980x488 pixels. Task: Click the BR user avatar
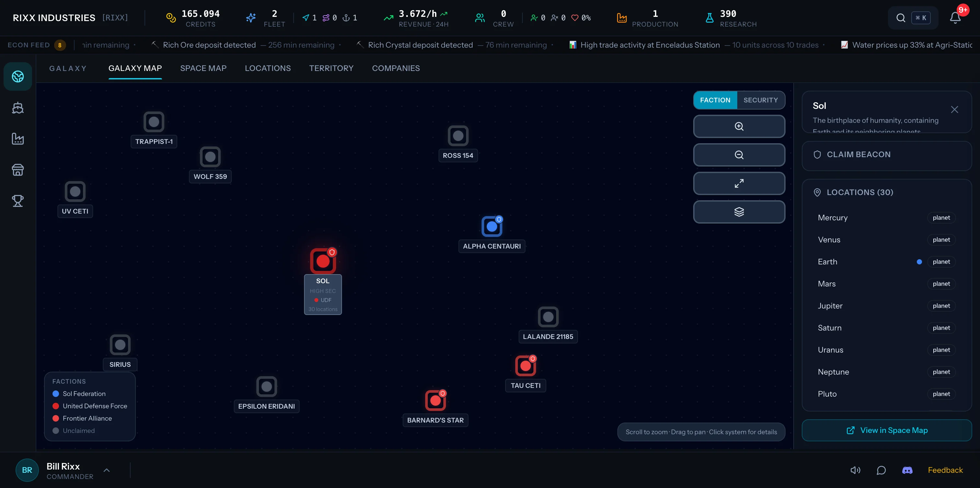[x=27, y=470]
